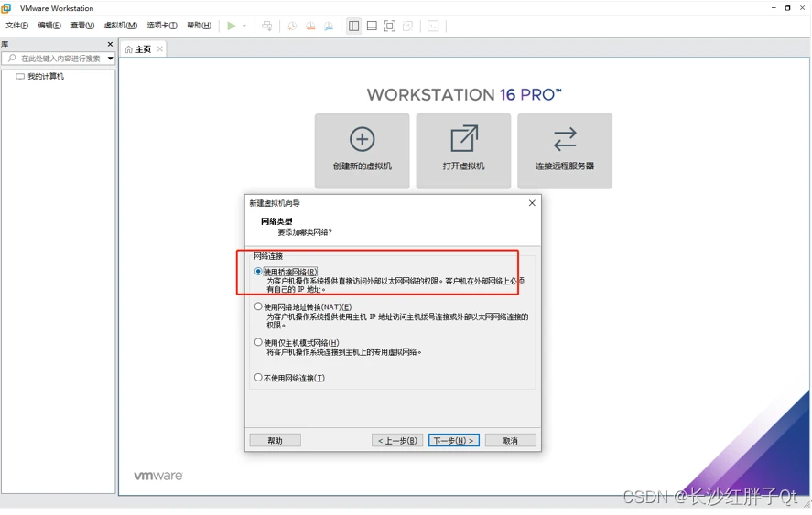Image resolution: width=812 pixels, height=515 pixels.
Task: Click the revert to snapshot icon
Action: (310, 26)
